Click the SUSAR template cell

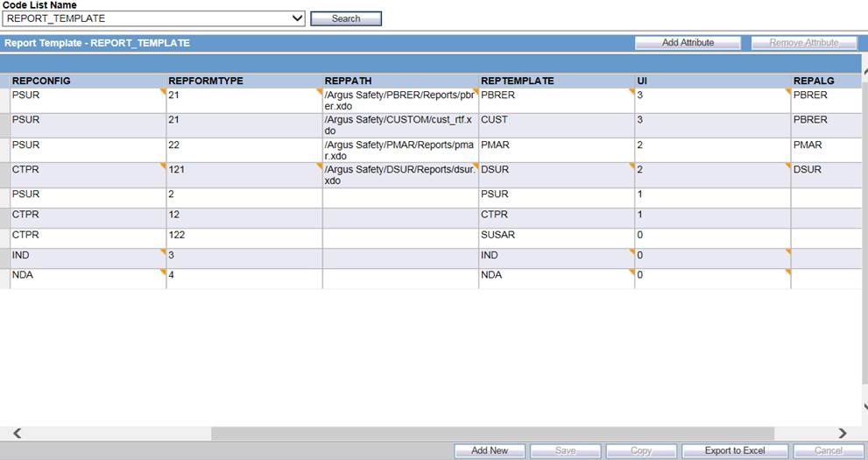tap(557, 238)
